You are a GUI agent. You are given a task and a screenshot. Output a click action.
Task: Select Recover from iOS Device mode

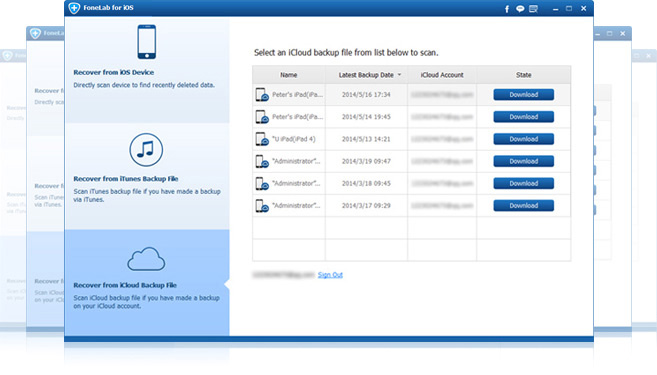click(147, 70)
